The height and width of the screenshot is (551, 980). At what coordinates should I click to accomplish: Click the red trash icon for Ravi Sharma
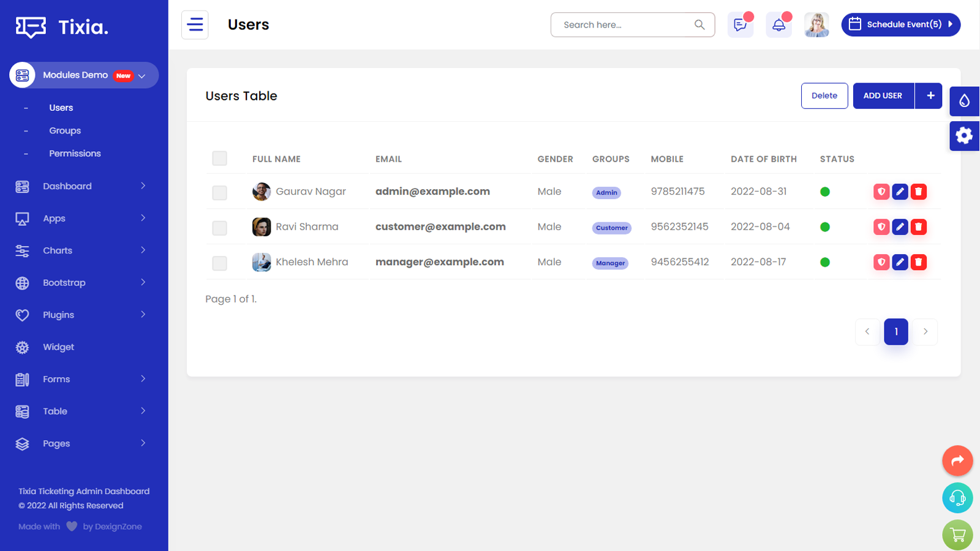pos(918,227)
